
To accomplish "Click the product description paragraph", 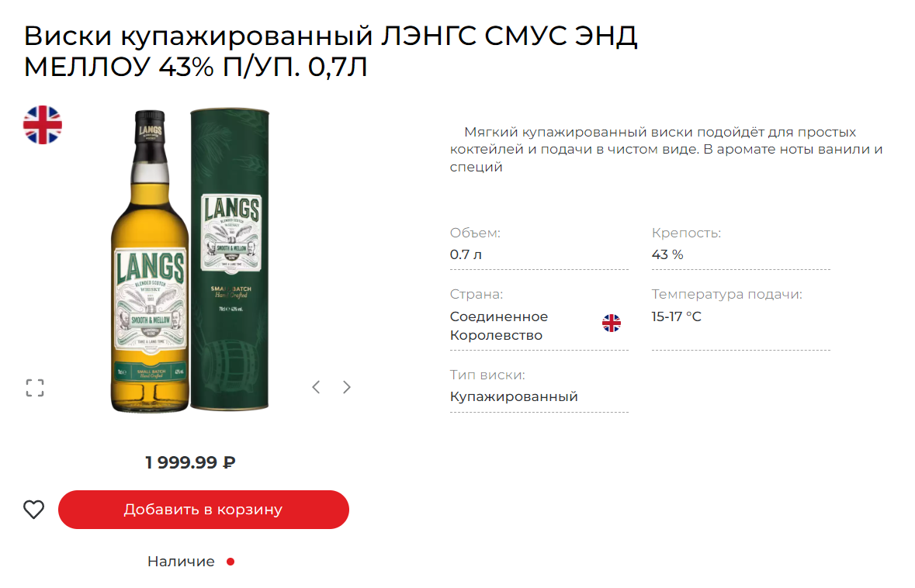I will point(667,150).
